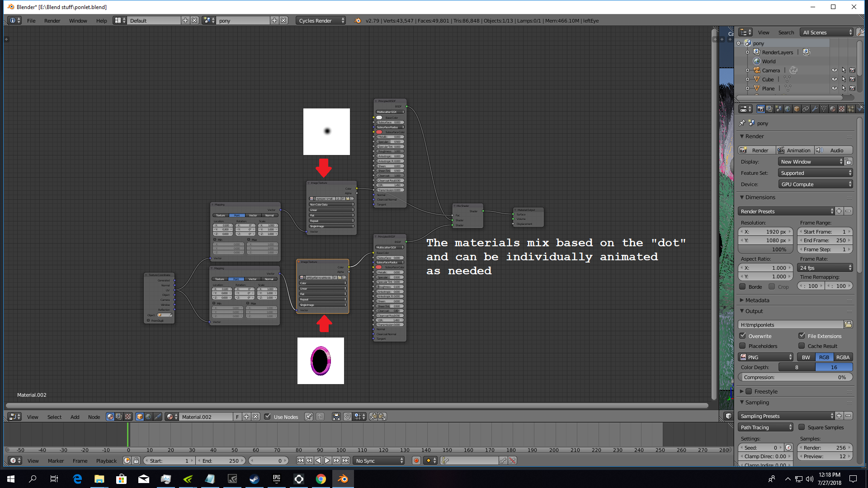Open the World properties tab icon
This screenshot has height=488, width=868.
tap(788, 109)
